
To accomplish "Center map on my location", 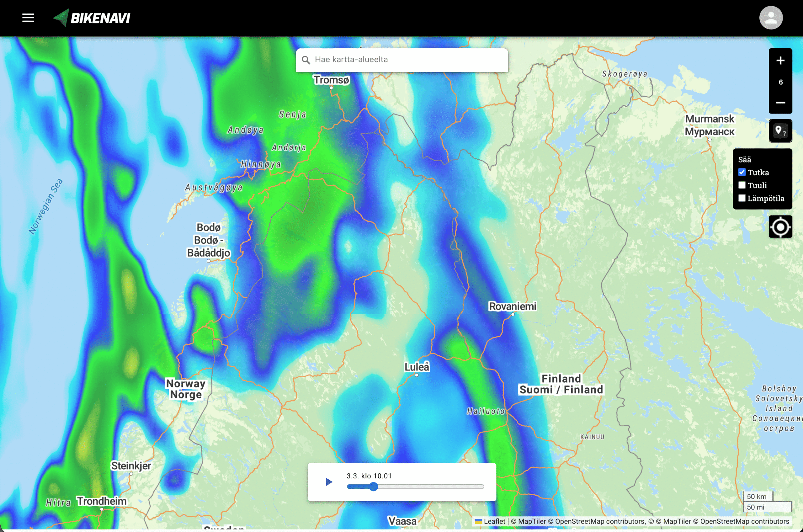I will tap(780, 227).
